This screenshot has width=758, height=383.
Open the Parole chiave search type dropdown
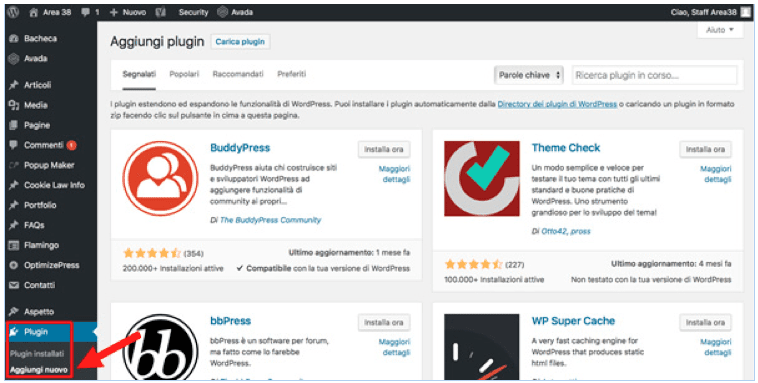click(x=529, y=75)
